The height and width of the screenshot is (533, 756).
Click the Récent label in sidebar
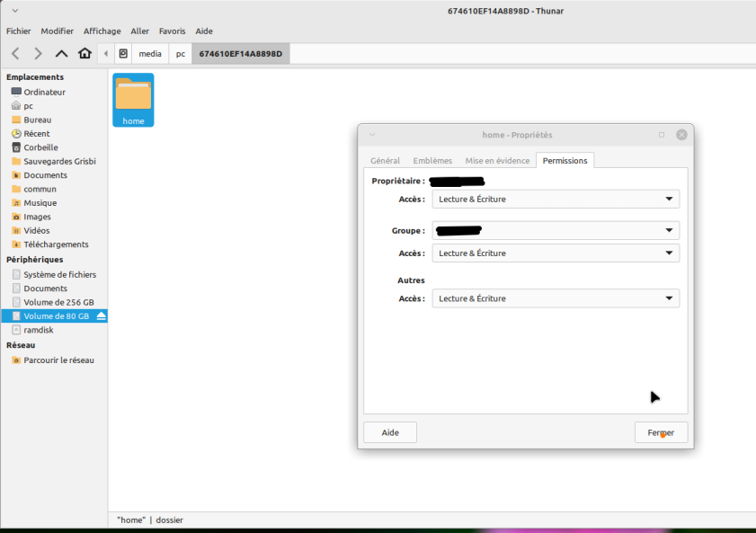tap(37, 134)
